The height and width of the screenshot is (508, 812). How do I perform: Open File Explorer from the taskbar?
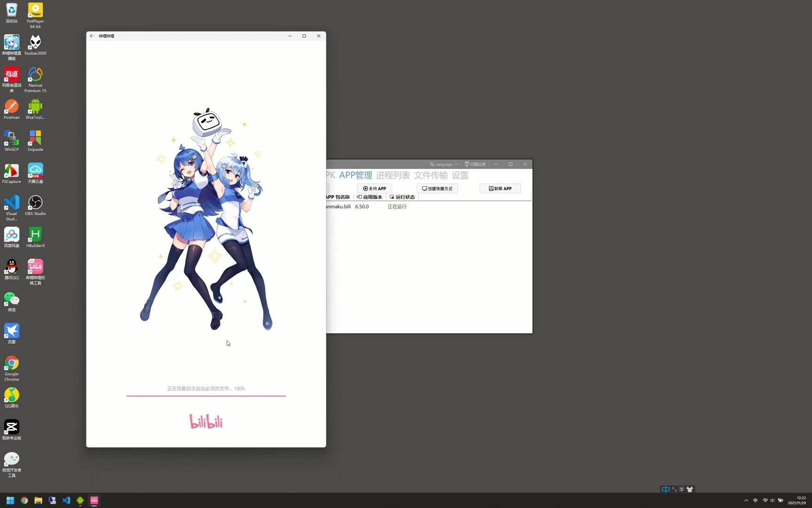[39, 500]
